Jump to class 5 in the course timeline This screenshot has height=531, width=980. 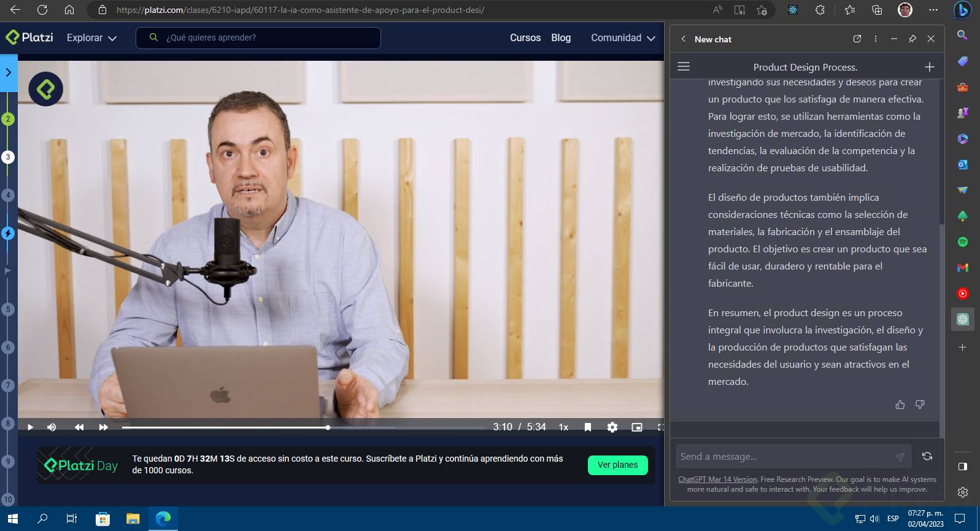8,309
